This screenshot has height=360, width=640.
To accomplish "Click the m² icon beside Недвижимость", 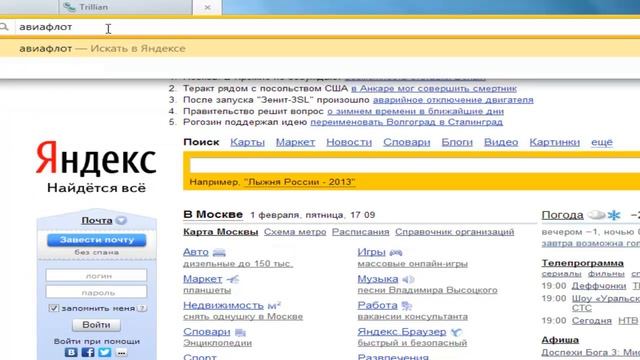I will click(274, 305).
